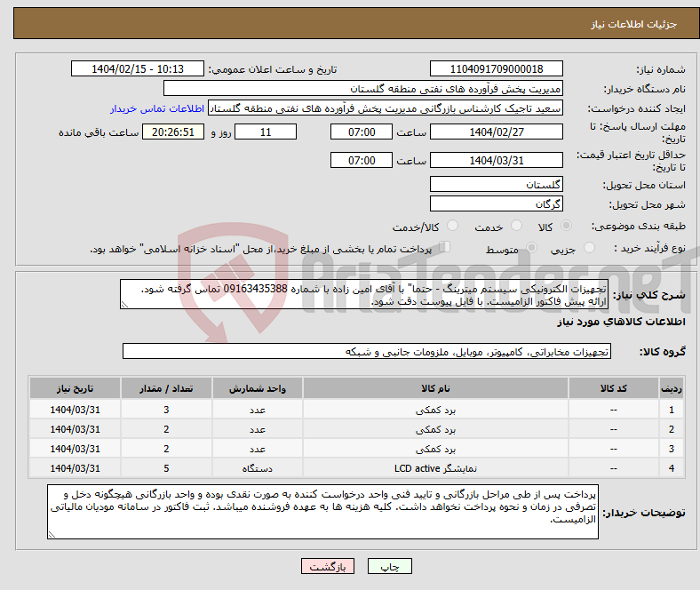Viewport: 700px width, 590px height.
Task: Click item name برد کمکی in row 1
Action: click(x=435, y=410)
